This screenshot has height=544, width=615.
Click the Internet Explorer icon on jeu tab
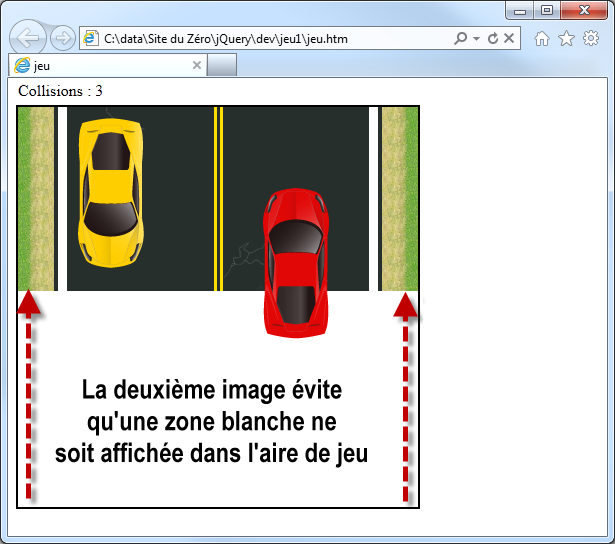coord(22,65)
